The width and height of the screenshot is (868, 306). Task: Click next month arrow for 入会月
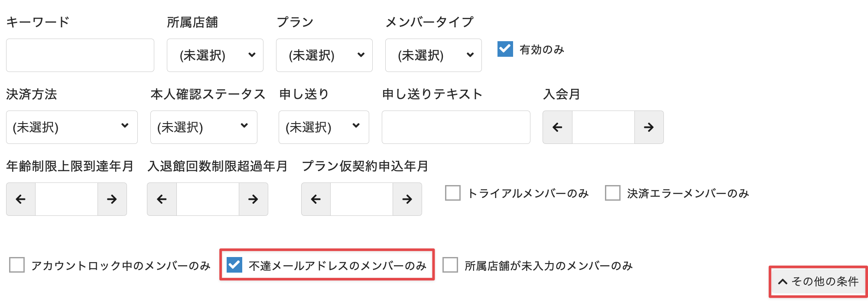pyautogui.click(x=649, y=127)
